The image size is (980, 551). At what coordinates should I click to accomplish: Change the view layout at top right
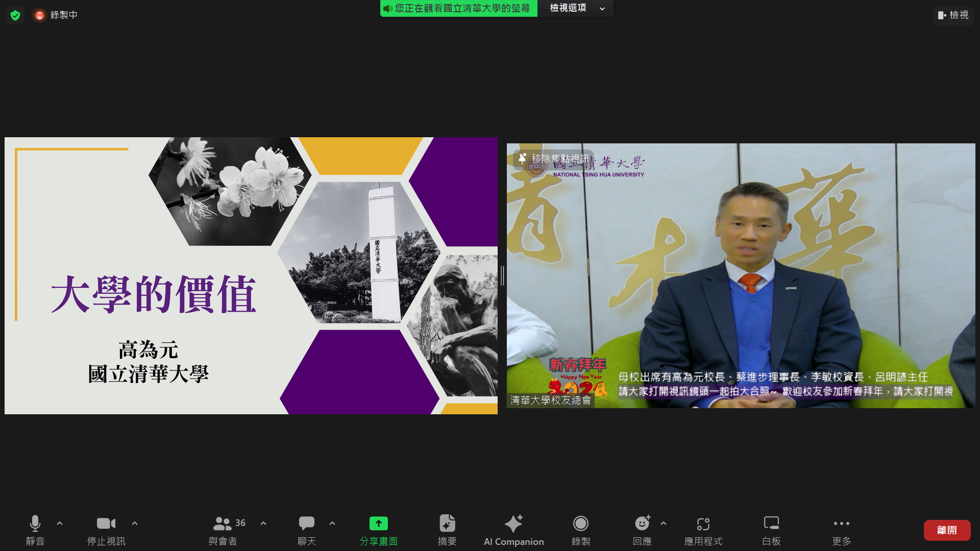tap(953, 15)
